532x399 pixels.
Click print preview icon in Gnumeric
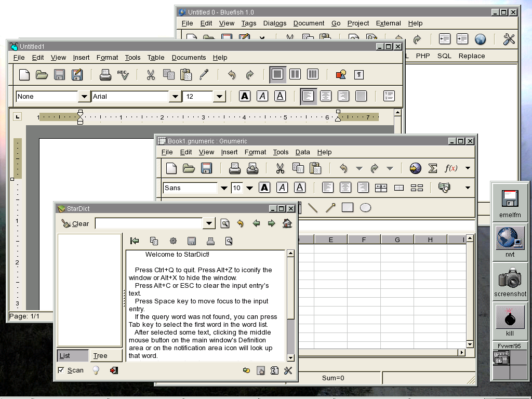point(252,168)
